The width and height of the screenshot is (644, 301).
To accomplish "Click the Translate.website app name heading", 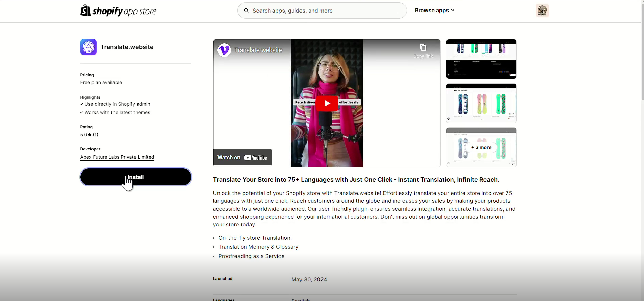I will (x=127, y=47).
